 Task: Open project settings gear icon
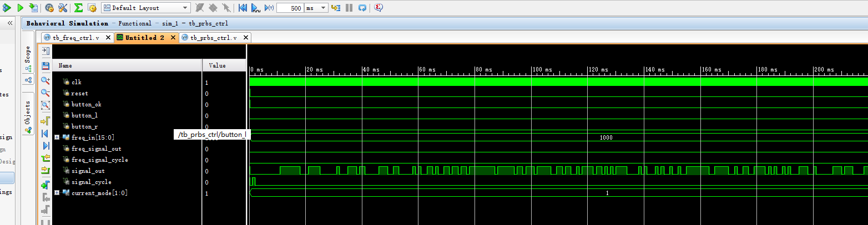point(49,8)
